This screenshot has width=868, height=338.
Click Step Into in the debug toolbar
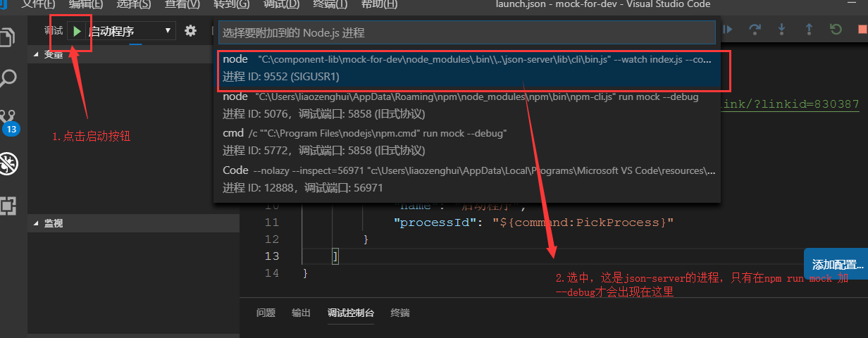(781, 30)
